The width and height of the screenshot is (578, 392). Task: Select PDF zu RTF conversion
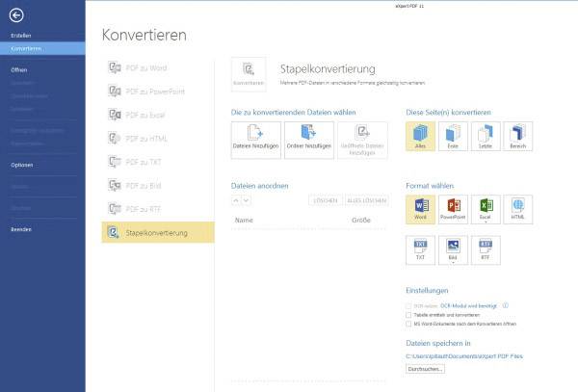[158, 209]
